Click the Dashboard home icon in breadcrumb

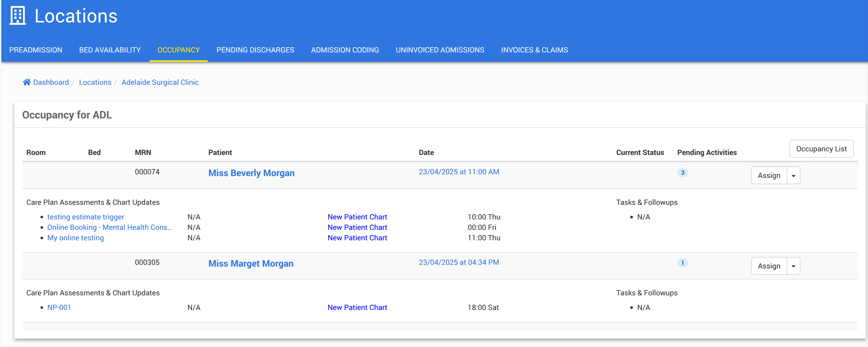[x=27, y=82]
